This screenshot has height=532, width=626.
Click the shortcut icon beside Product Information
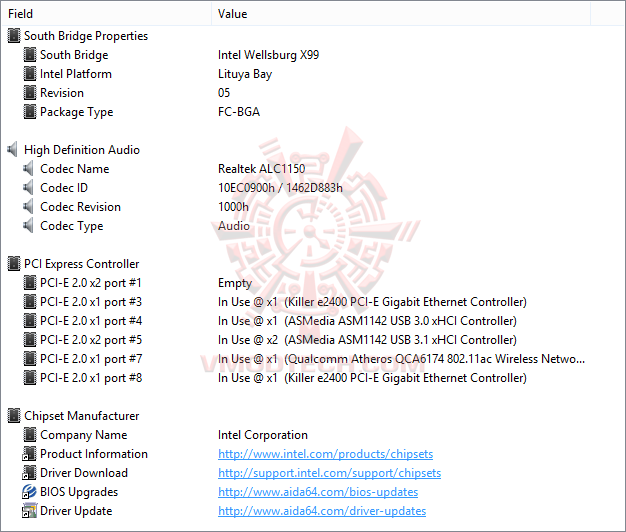point(29,454)
